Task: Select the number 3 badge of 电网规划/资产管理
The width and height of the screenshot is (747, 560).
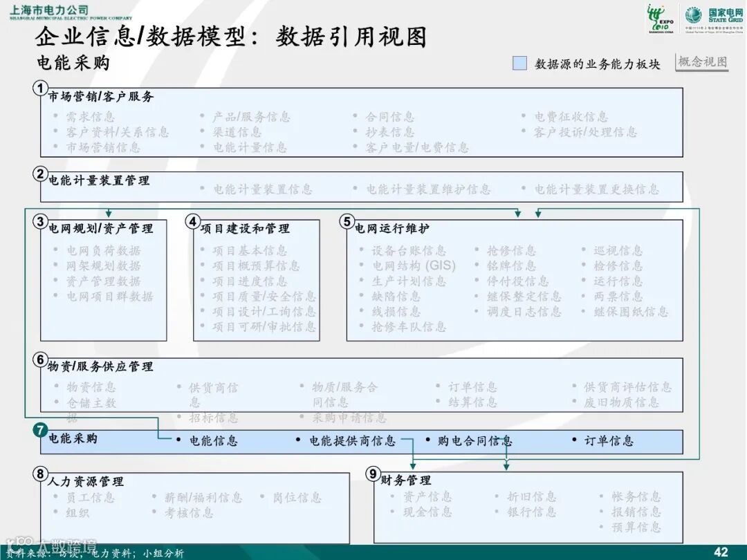Action: pos(41,221)
